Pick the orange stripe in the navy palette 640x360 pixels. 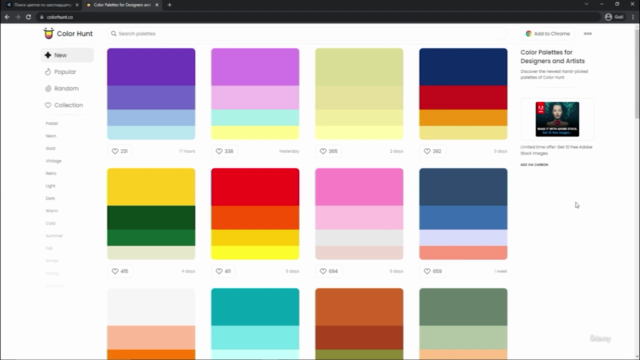463,118
